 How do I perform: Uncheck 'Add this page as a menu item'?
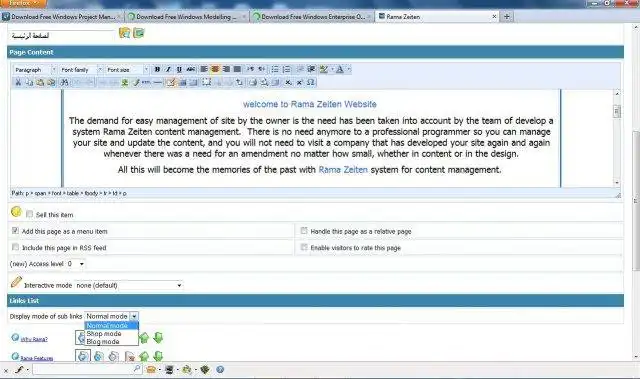point(15,231)
